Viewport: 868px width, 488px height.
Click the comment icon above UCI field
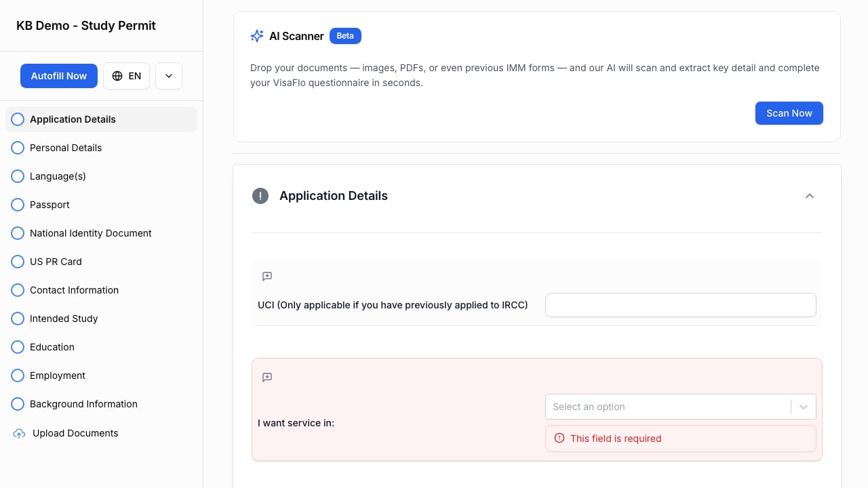coord(267,277)
